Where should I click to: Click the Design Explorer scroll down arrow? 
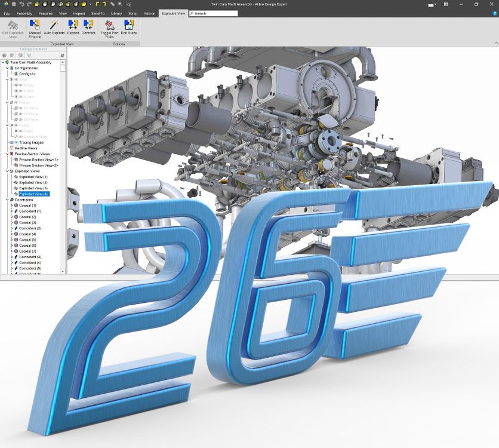[x=64, y=272]
